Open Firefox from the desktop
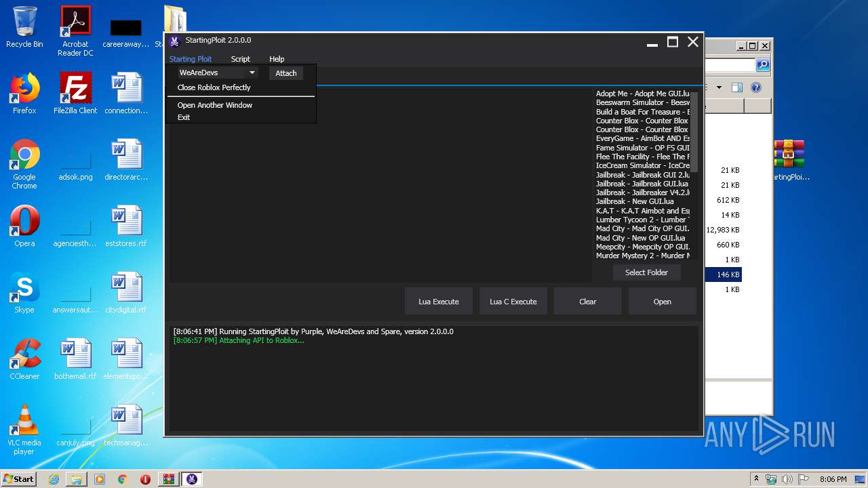The height and width of the screenshot is (488, 868). click(24, 94)
